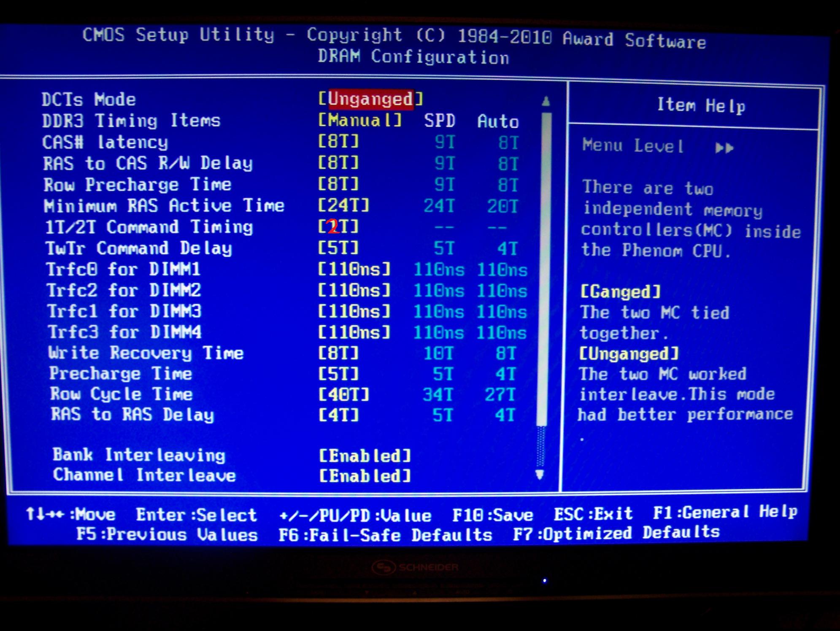
Task: Change the CAS# latency 8T value
Action: coord(338,142)
